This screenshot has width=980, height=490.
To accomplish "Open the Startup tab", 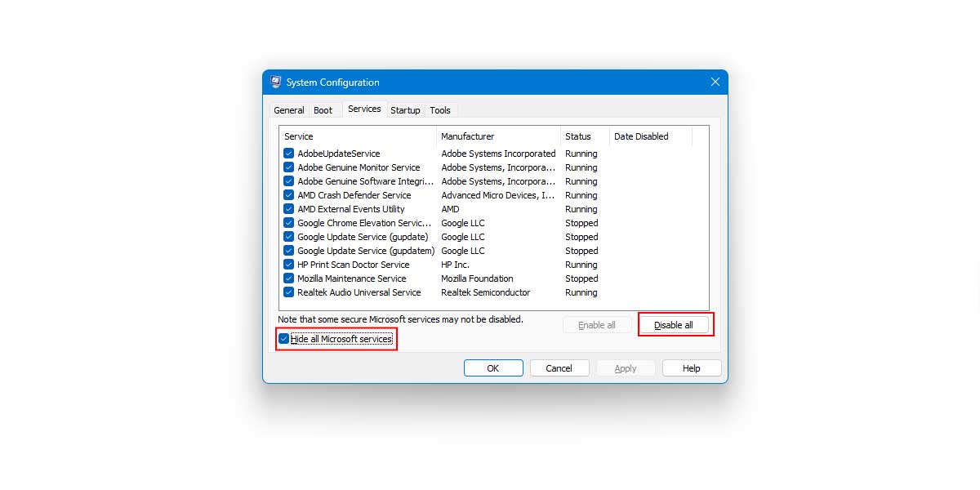I will 405,110.
